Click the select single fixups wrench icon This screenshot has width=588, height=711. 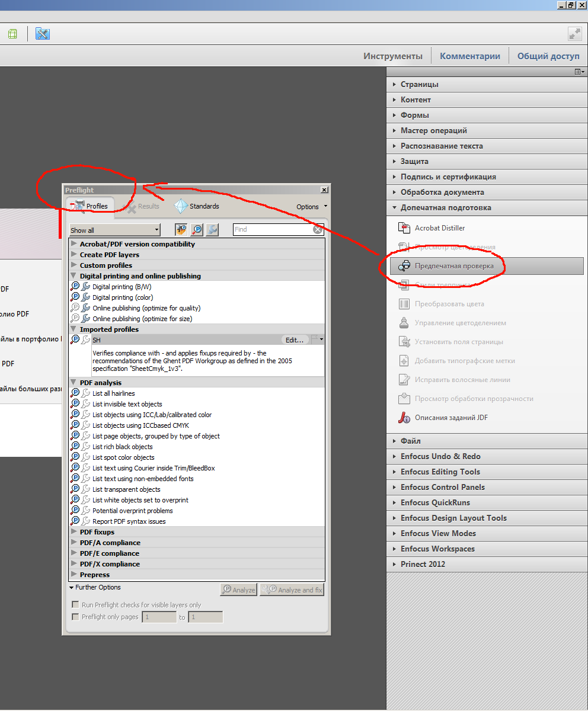(x=212, y=230)
